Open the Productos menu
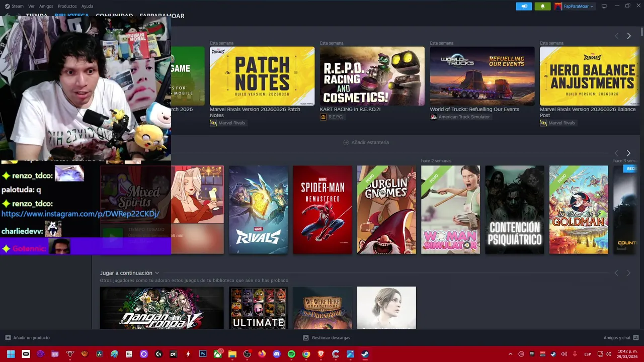This screenshot has width=644, height=362. tap(67, 6)
